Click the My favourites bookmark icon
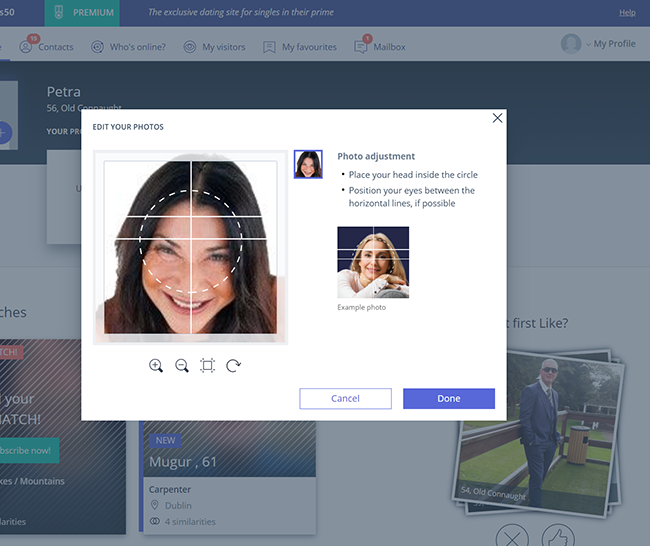This screenshot has height=546, width=650. pyautogui.click(x=269, y=47)
